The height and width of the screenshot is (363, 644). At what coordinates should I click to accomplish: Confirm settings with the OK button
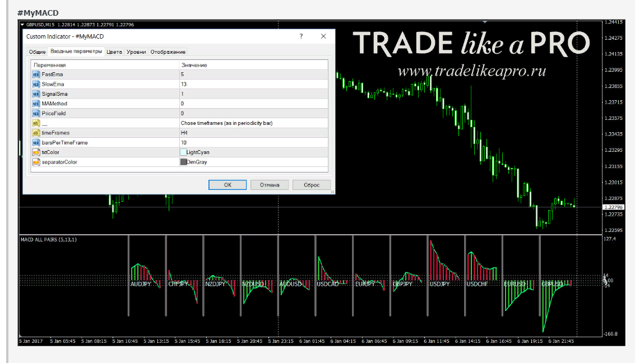(228, 185)
